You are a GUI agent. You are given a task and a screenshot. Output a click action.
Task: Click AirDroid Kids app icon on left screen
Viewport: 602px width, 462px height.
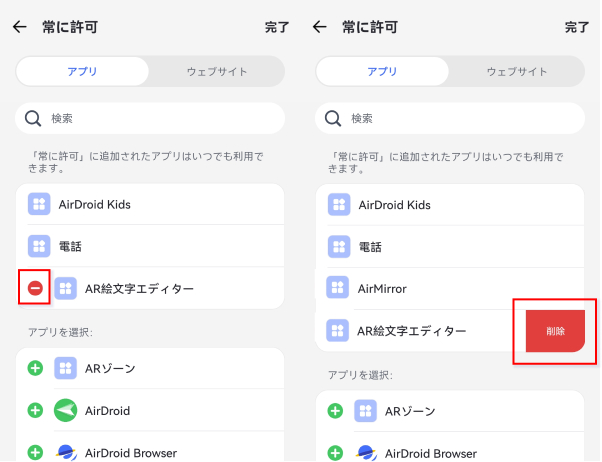(39, 204)
